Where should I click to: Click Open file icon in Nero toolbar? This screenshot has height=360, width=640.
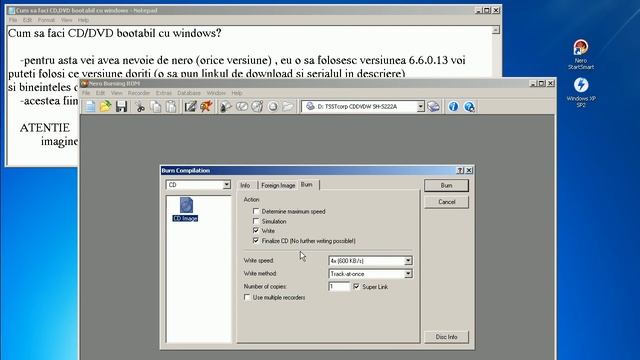pyautogui.click(x=105, y=107)
